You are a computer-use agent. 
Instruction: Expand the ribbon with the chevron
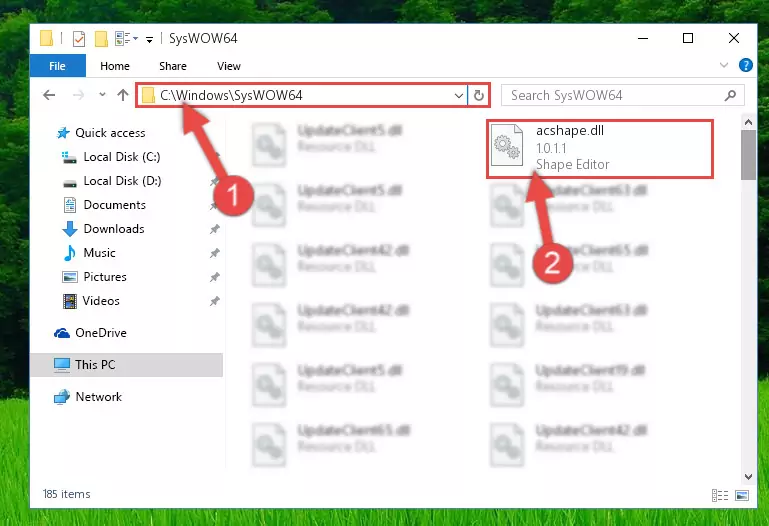click(723, 65)
